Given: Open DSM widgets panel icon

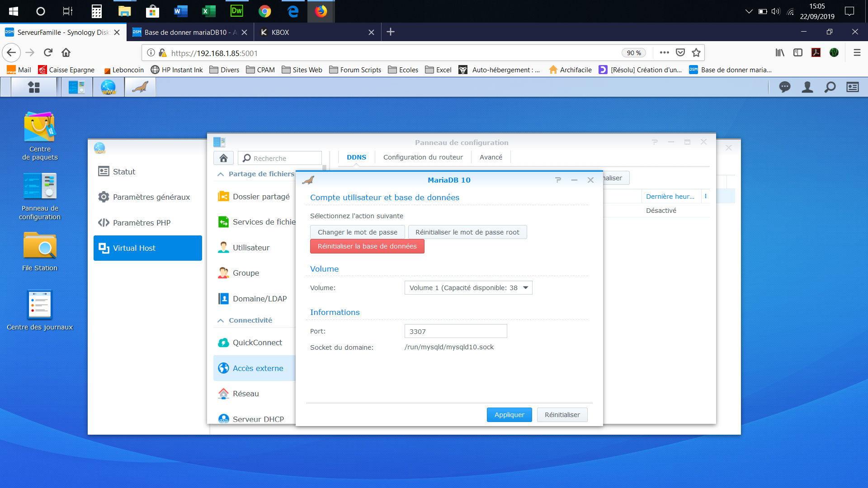Looking at the screenshot, I should tap(853, 87).
